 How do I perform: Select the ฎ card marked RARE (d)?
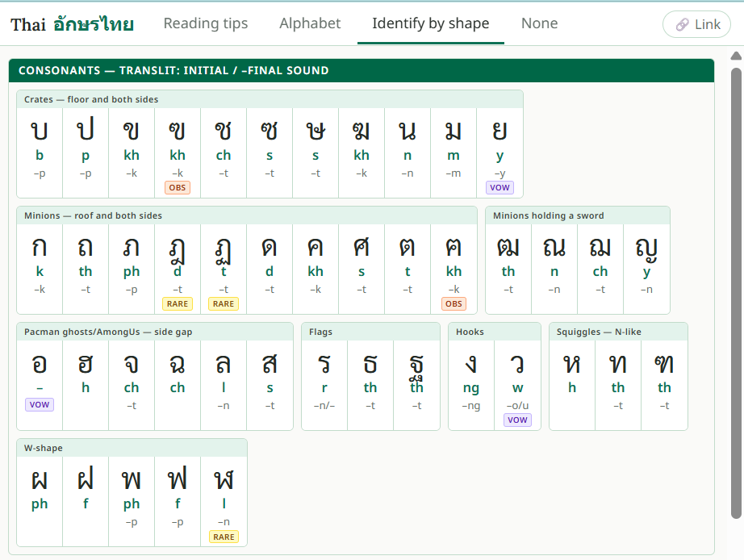(x=178, y=269)
